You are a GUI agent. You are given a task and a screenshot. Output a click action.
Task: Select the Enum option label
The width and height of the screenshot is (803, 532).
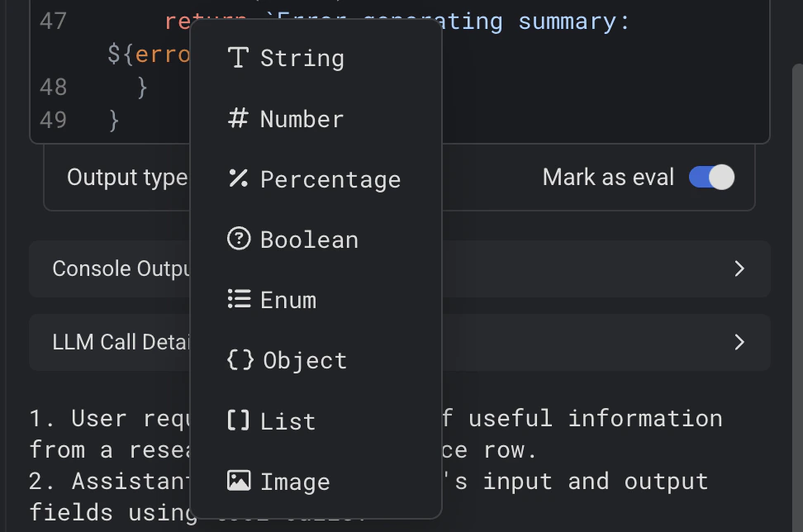pos(288,300)
